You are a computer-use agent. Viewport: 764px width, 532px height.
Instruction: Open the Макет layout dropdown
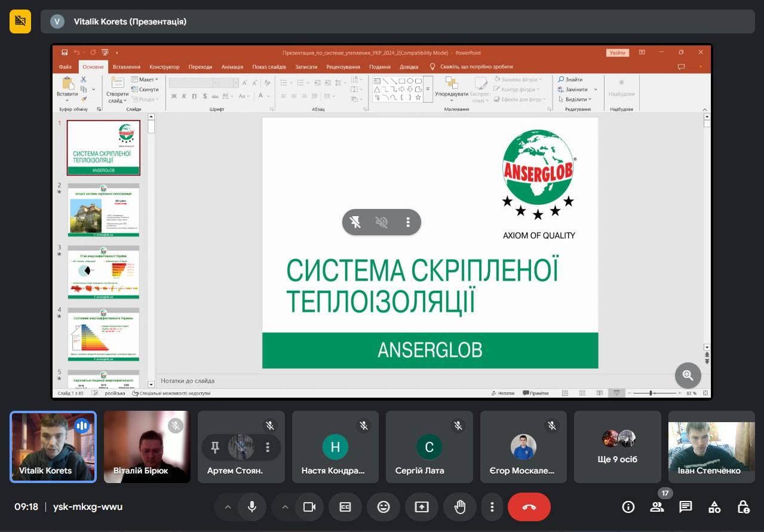[x=145, y=79]
